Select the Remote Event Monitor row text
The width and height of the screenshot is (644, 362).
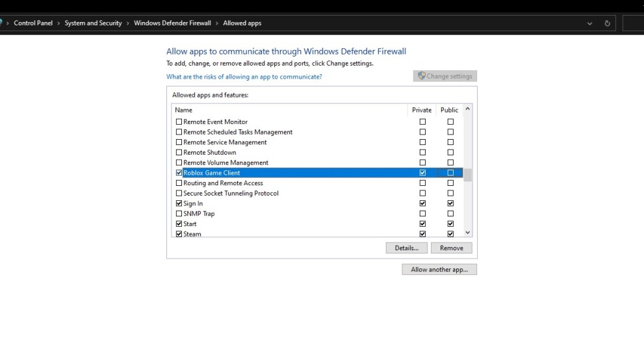(215, 122)
